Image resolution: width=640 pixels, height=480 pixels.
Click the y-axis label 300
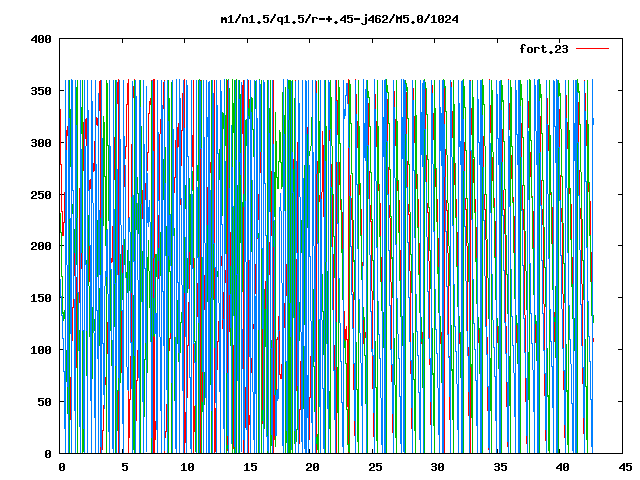pos(41,143)
